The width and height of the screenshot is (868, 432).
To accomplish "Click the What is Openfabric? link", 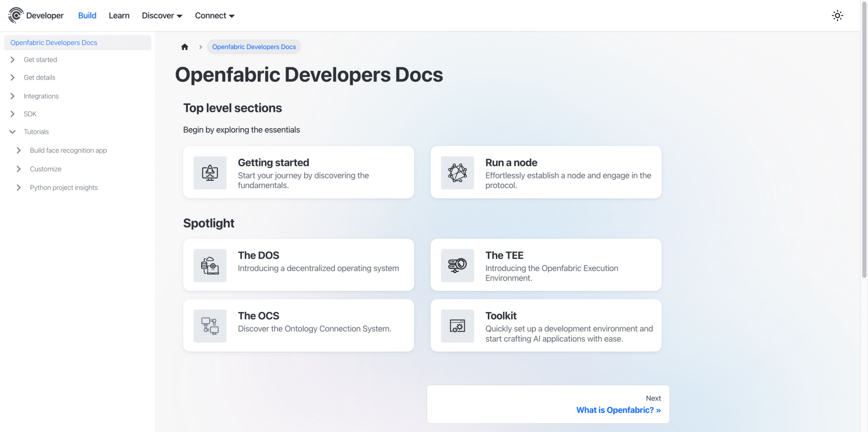I will tap(618, 410).
